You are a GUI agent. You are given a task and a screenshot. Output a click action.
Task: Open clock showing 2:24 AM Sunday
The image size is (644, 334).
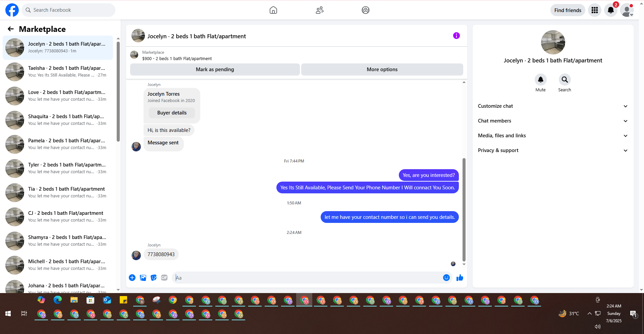click(614, 313)
